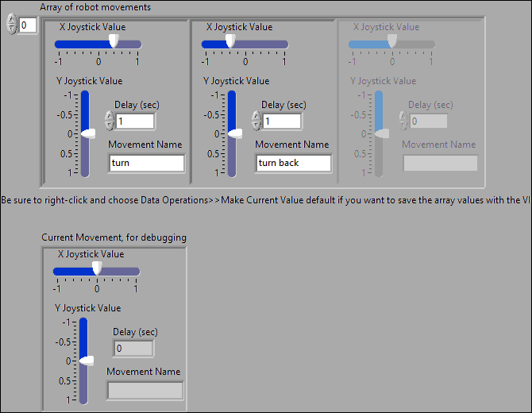532x413 pixels.
Task: Select the first element's Delay value field
Action: tap(135, 121)
